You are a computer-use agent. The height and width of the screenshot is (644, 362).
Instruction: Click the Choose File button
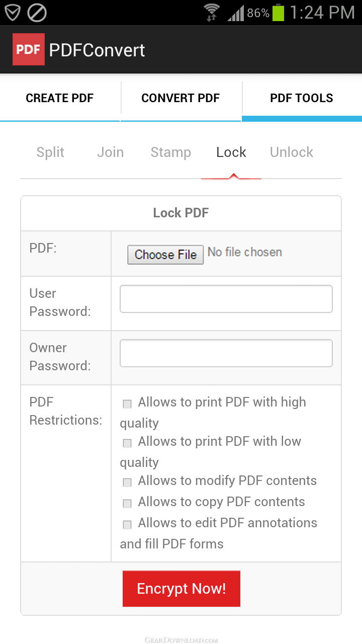click(165, 255)
